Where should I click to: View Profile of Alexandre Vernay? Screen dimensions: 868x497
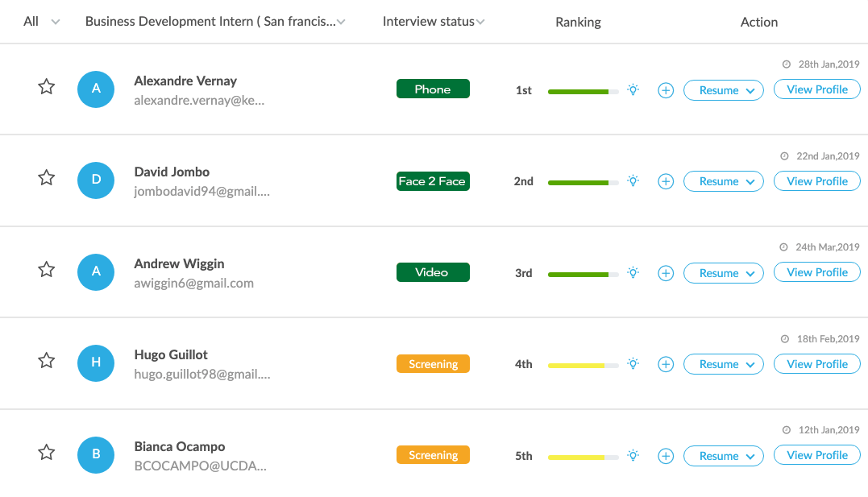[816, 89]
